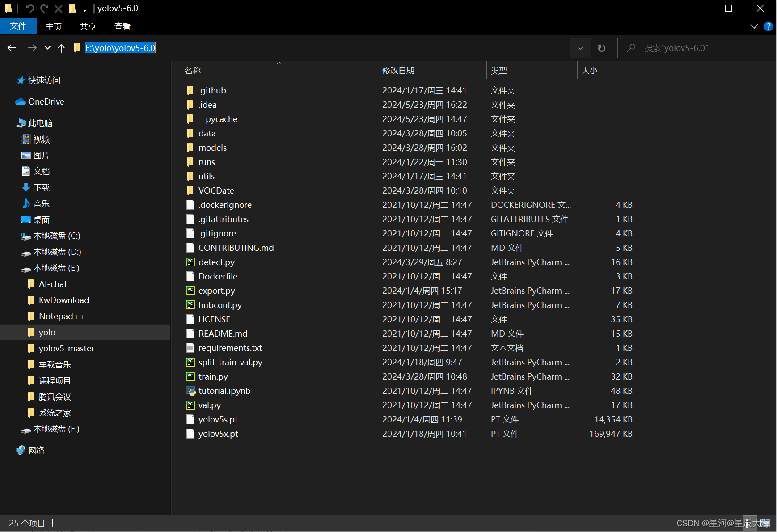
Task: Sort files by the 修改日期 column header
Action: click(398, 71)
